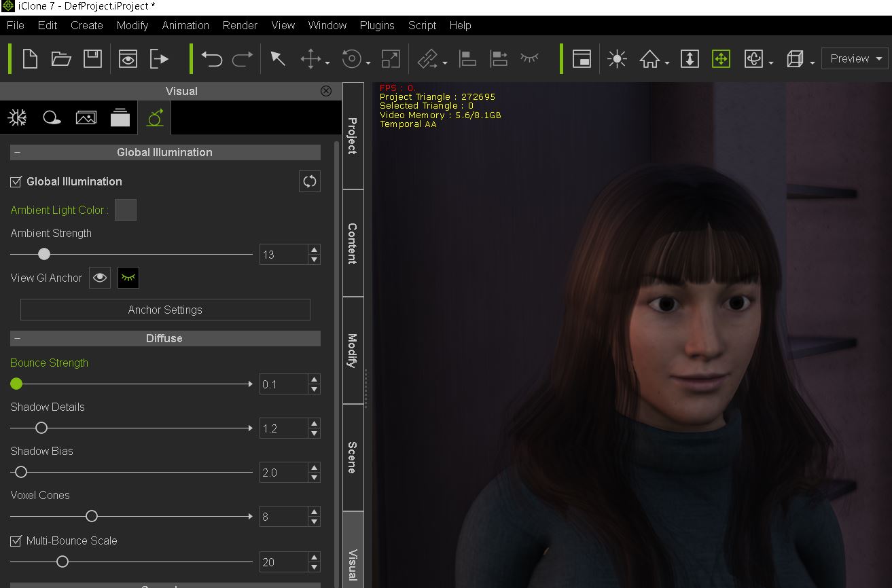Save project floppy disk icon
Viewport: 892px width, 588px height.
coord(92,58)
